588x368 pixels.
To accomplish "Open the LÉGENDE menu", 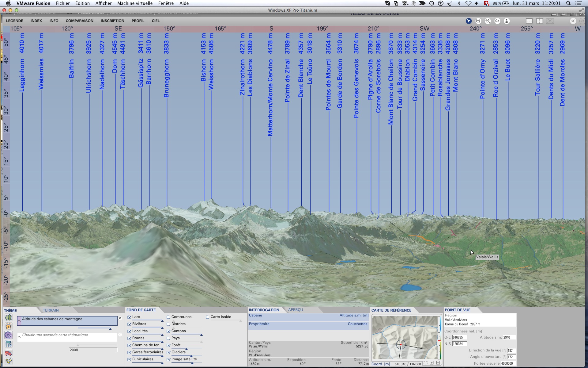I will pyautogui.click(x=14, y=21).
